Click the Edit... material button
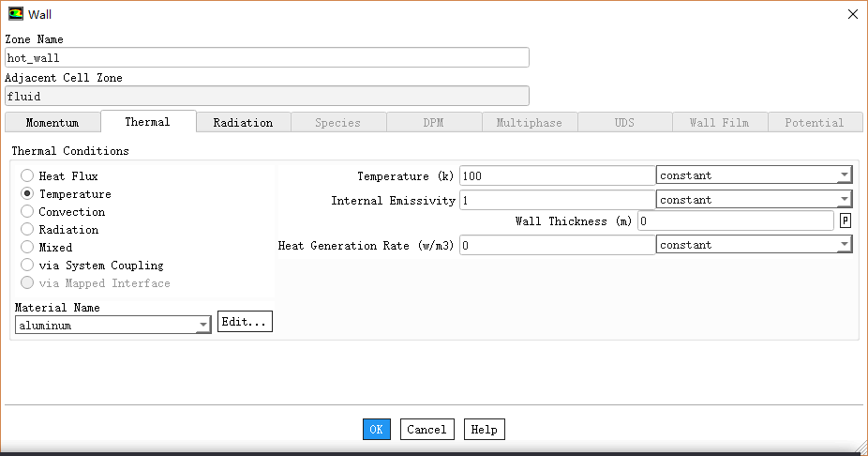 point(245,322)
